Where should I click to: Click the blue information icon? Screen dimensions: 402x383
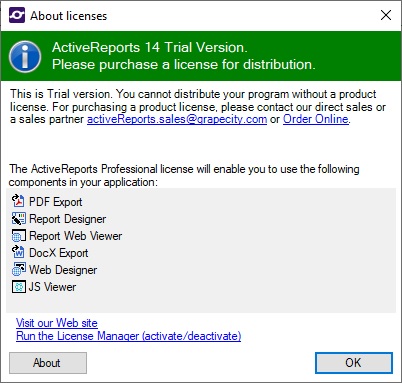coord(25,56)
